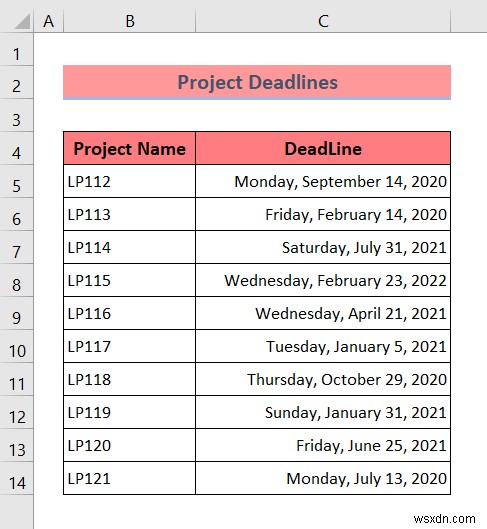The width and height of the screenshot is (487, 529).
Task: Select the Project Name header cell
Action: click(x=130, y=148)
